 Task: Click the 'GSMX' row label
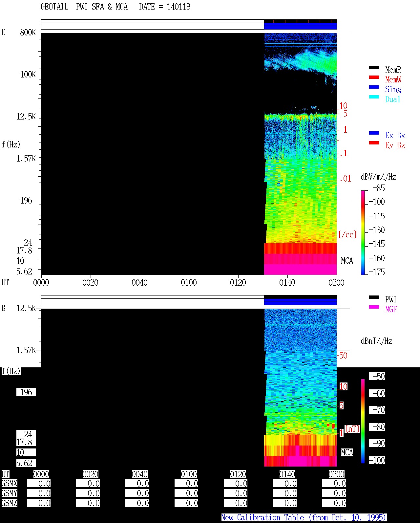10,484
